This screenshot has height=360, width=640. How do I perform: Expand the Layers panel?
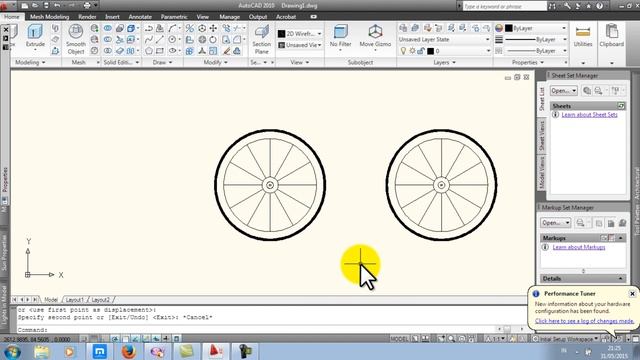[444, 62]
